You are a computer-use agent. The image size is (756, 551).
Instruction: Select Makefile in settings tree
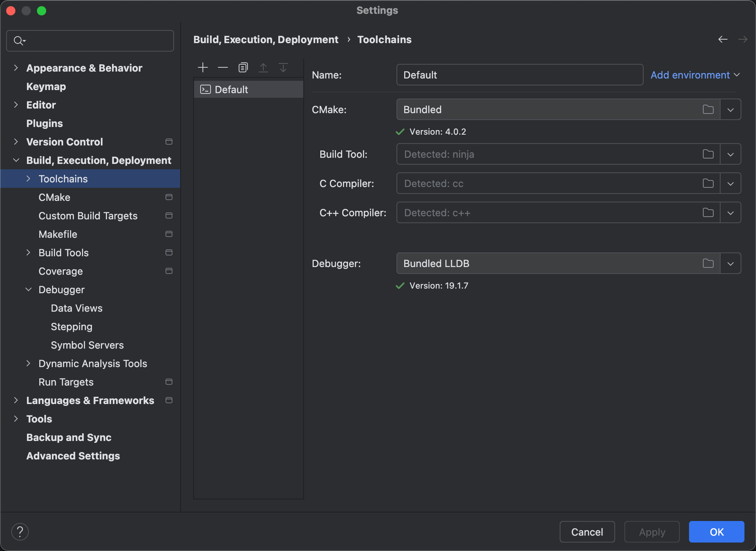click(58, 234)
